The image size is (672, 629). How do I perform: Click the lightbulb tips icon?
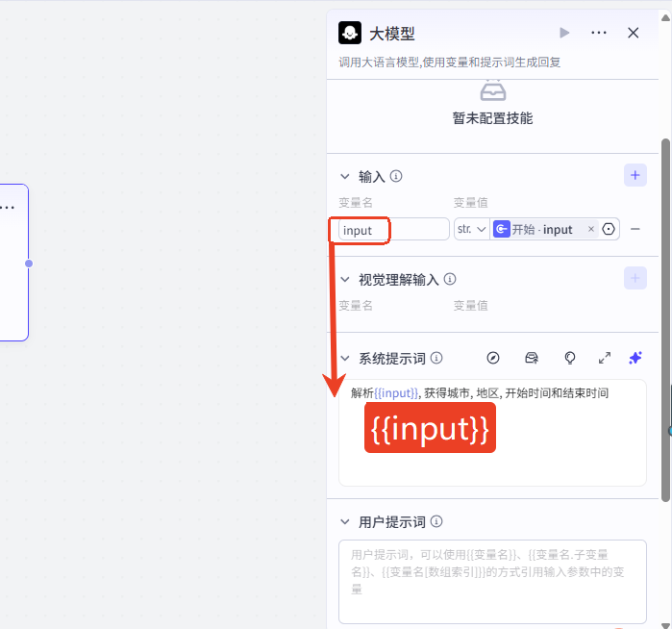tap(569, 358)
